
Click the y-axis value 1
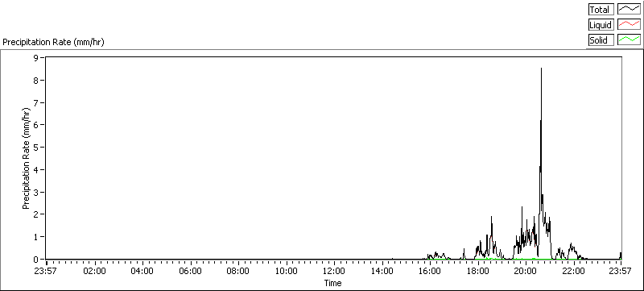[x=35, y=237]
